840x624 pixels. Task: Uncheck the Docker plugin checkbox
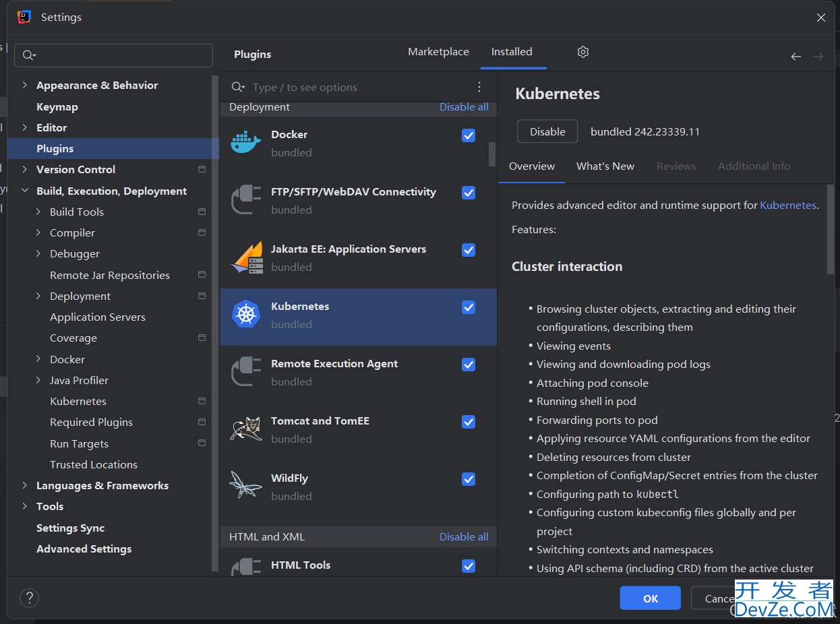[x=469, y=135]
